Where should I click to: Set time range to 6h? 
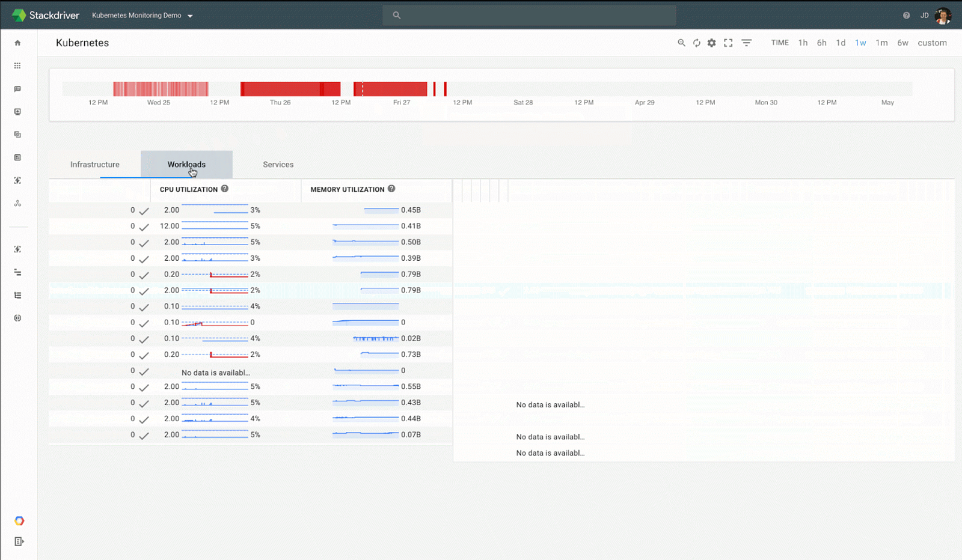(x=821, y=43)
